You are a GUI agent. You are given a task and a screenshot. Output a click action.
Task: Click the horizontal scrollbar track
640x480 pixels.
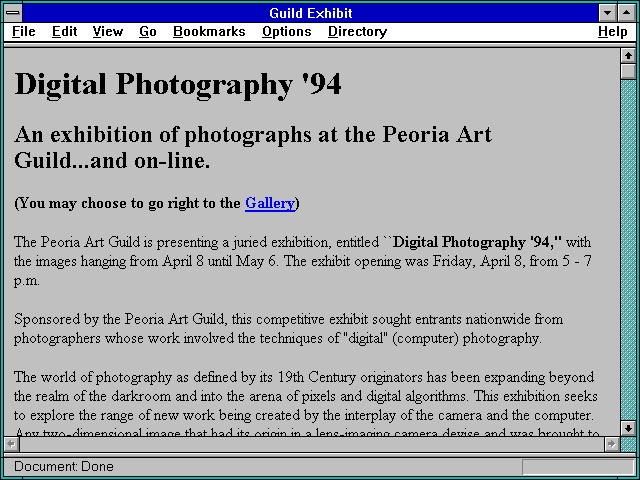tap(311, 444)
